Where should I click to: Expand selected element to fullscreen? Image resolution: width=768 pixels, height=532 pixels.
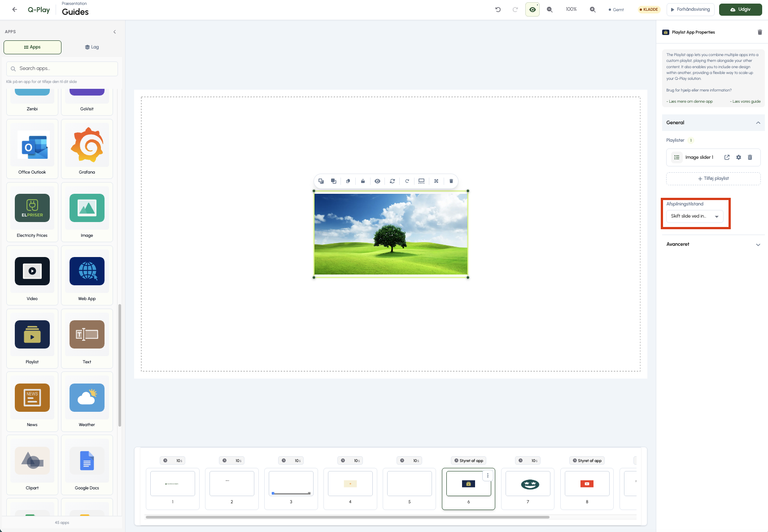[x=436, y=181]
